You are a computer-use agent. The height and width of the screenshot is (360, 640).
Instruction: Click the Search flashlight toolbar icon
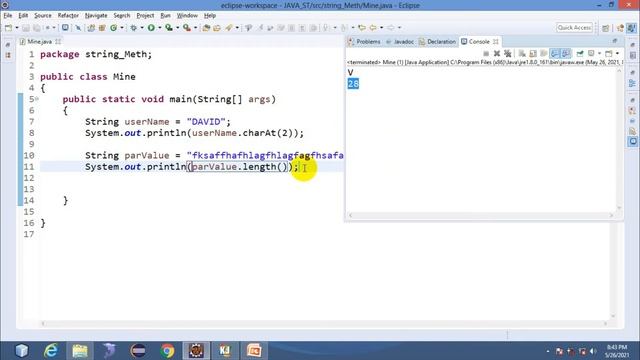tap(229, 28)
